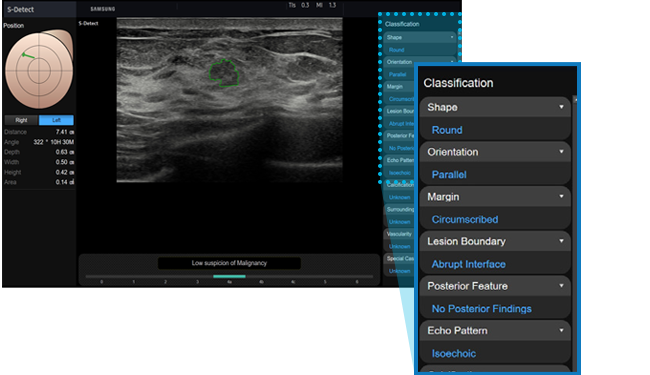Open Shape dropdown arrow in enlarged Classification callout
The width and height of the screenshot is (650, 375).
[x=561, y=107]
